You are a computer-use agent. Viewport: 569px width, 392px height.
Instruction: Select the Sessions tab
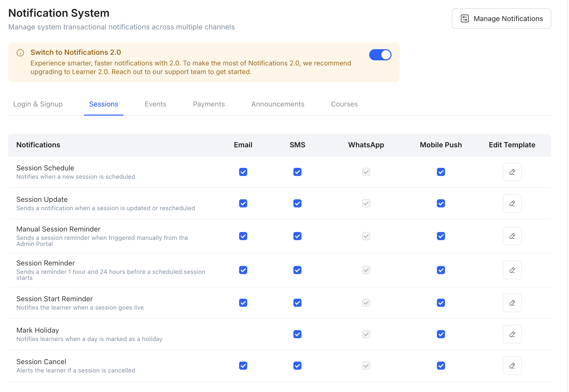[x=104, y=104]
